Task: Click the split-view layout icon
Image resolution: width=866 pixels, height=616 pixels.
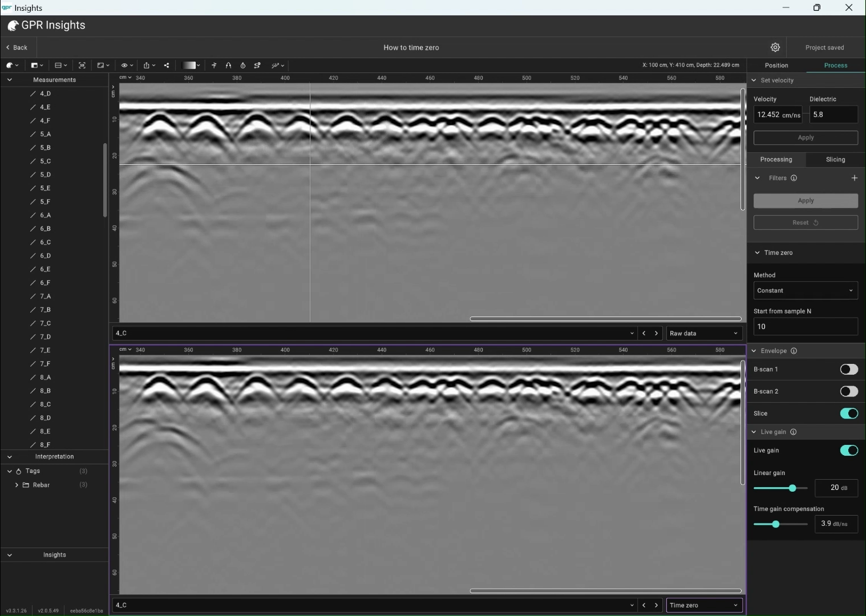Action: 60,66
